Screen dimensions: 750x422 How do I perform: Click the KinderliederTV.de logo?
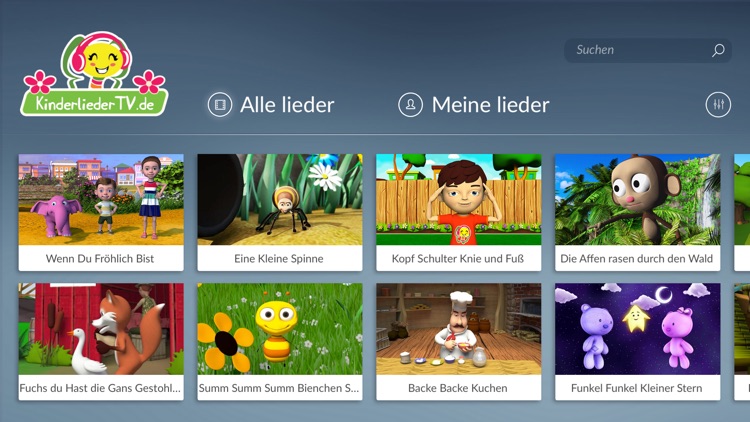94,74
